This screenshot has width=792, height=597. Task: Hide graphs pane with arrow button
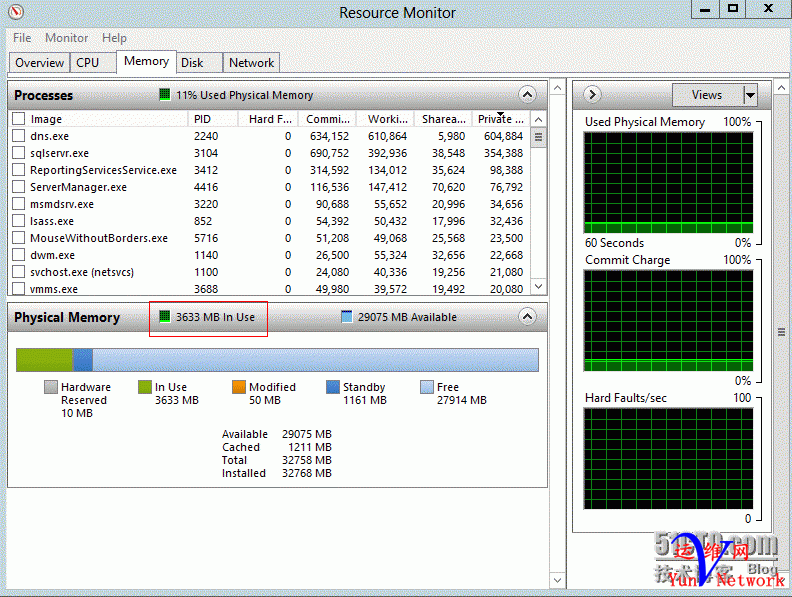592,94
